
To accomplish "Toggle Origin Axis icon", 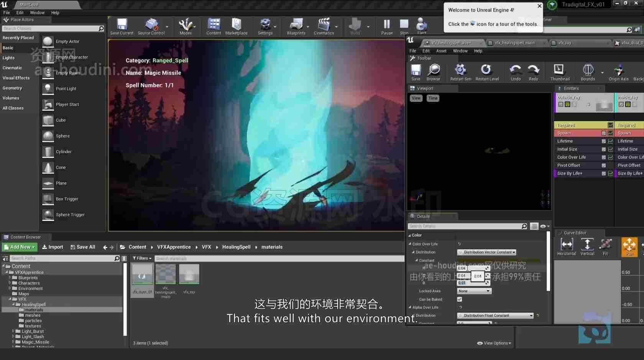I will coord(619,72).
